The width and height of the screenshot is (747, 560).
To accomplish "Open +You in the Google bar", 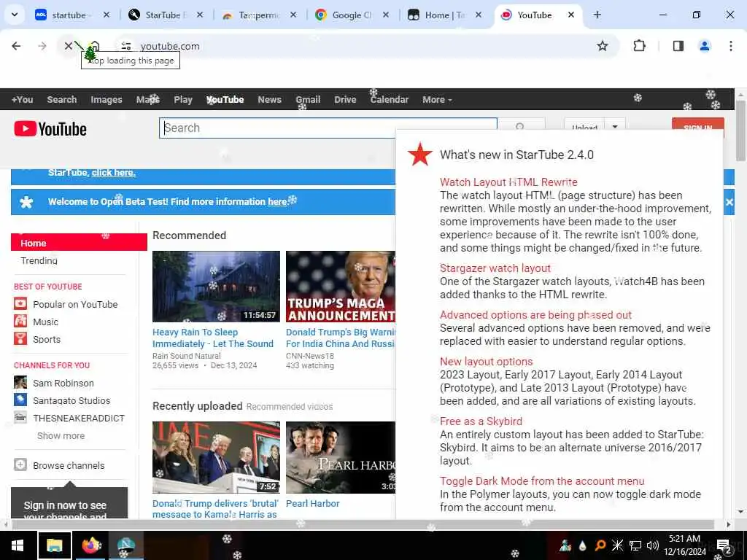I will (22, 99).
